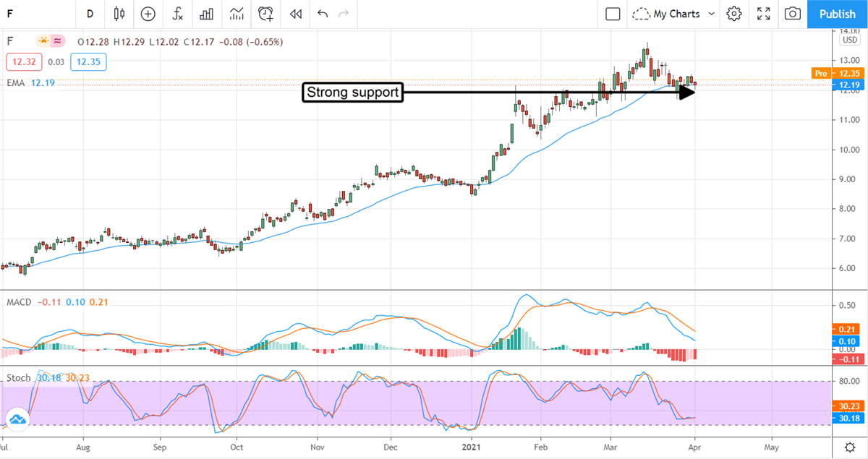This screenshot has height=459, width=868.
Task: Open chart settings gear in the top toolbar
Action: [734, 14]
